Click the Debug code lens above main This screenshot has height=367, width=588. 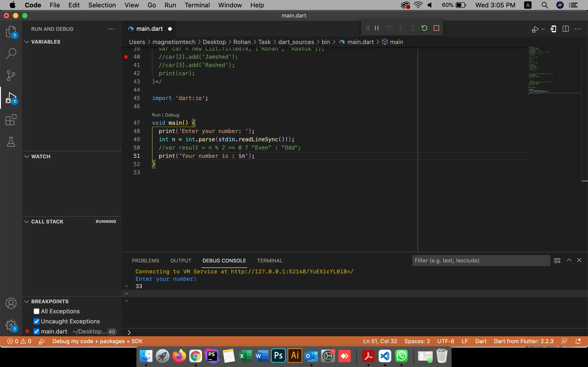(172, 115)
